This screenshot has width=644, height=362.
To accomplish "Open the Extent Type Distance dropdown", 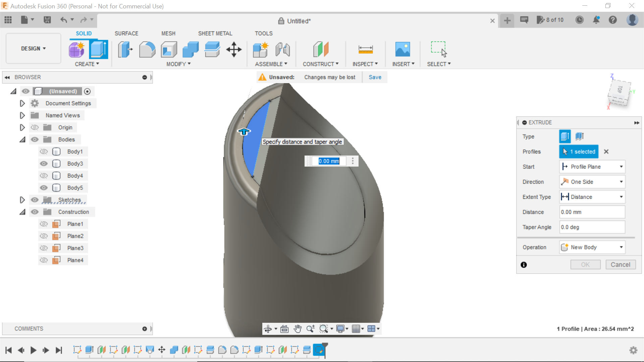I will pyautogui.click(x=592, y=197).
